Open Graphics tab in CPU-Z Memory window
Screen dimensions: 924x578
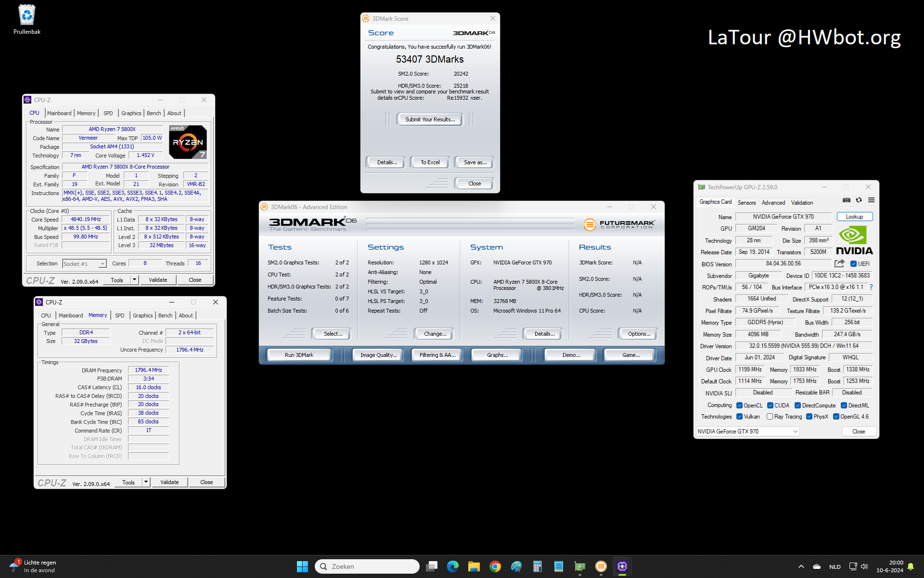(x=143, y=315)
